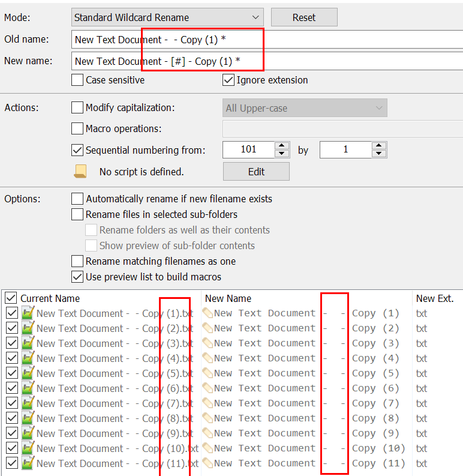Decrease the start number with down arrow

[282, 154]
